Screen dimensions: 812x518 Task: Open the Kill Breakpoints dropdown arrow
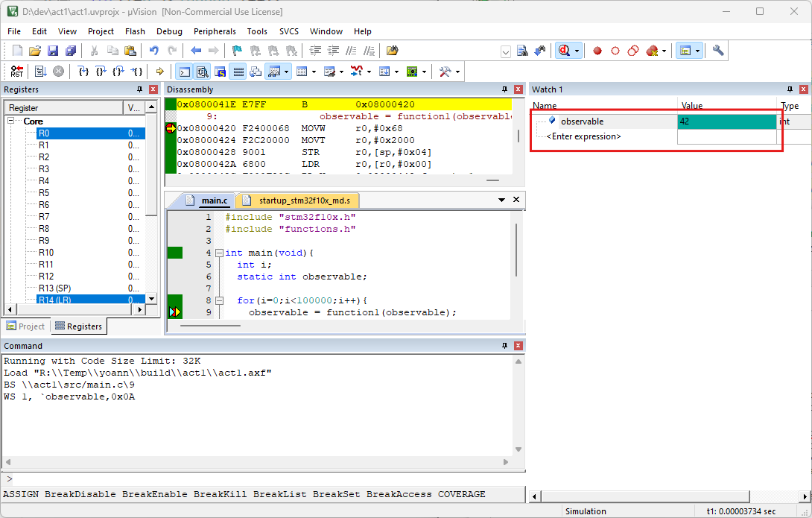click(664, 51)
